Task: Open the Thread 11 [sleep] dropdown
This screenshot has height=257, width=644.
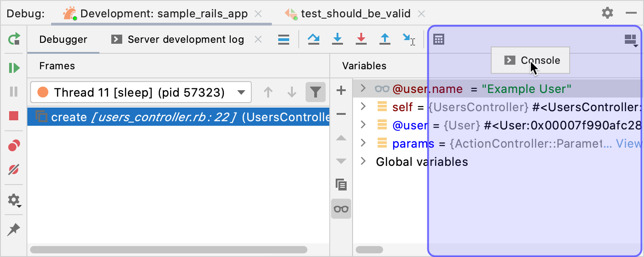Action: pos(141,93)
